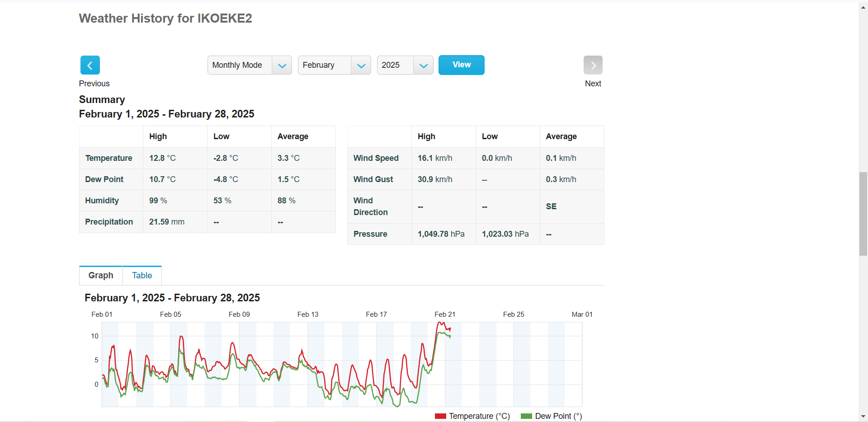Toggle Temperature series via red legend swatch
Viewport: 868px width, 422px height.
440,416
